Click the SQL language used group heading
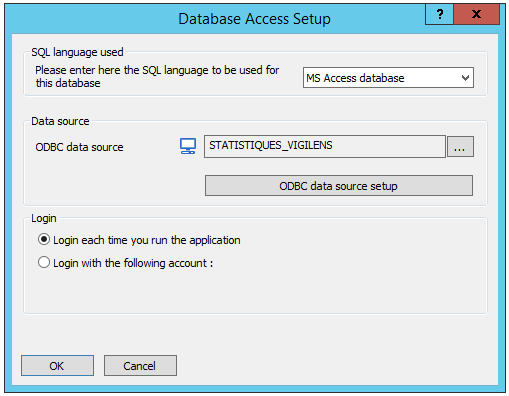 (x=77, y=52)
